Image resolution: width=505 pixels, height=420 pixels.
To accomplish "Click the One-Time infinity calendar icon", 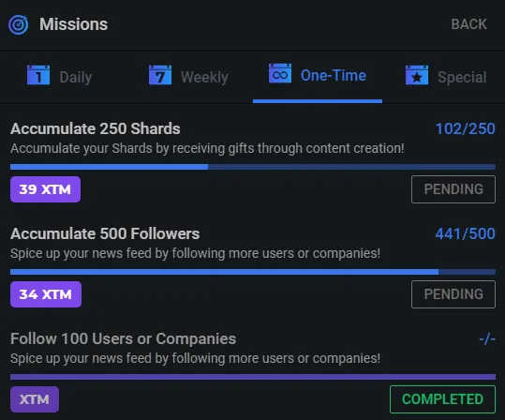I will (280, 73).
